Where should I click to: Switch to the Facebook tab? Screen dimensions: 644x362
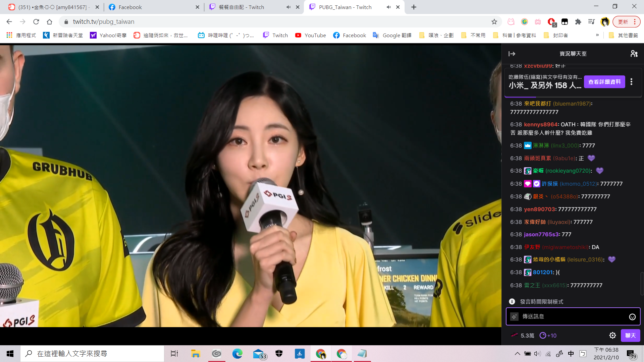154,7
